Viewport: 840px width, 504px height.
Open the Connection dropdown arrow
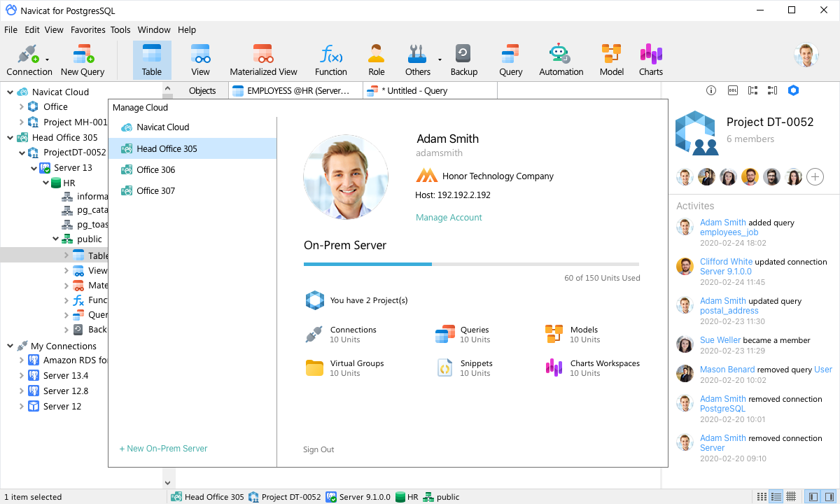[x=47, y=60]
